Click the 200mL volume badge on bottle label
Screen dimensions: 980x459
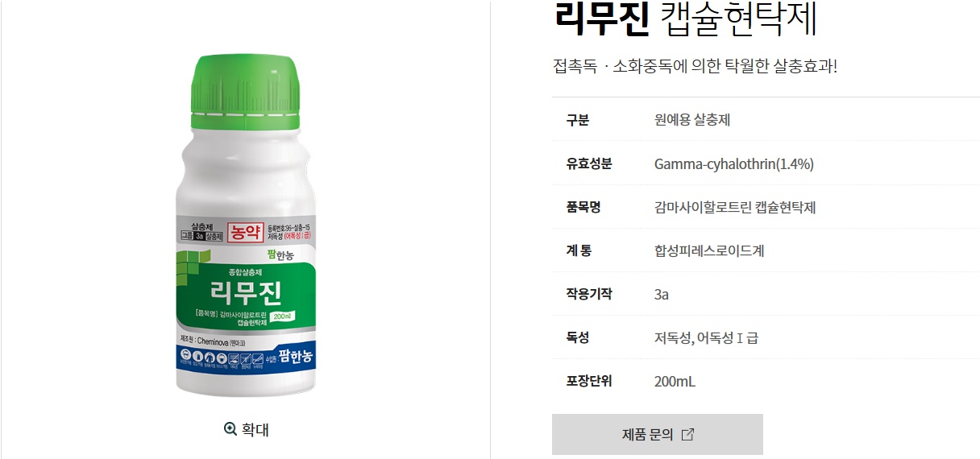[282, 316]
